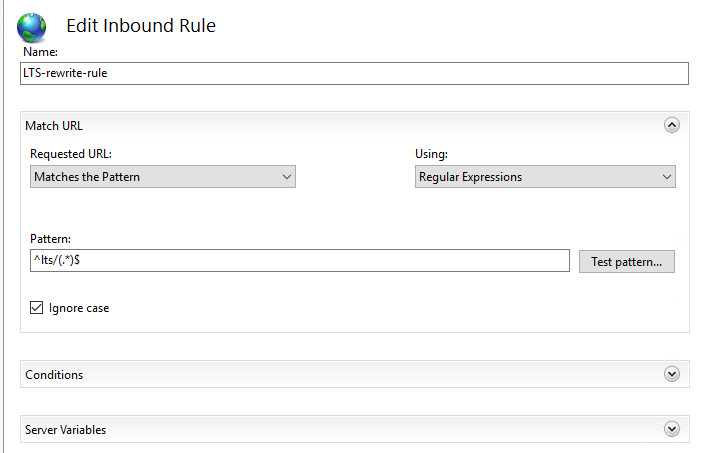The height and width of the screenshot is (453, 705).
Task: Collapse the Match URL section chevron
Action: coord(672,125)
